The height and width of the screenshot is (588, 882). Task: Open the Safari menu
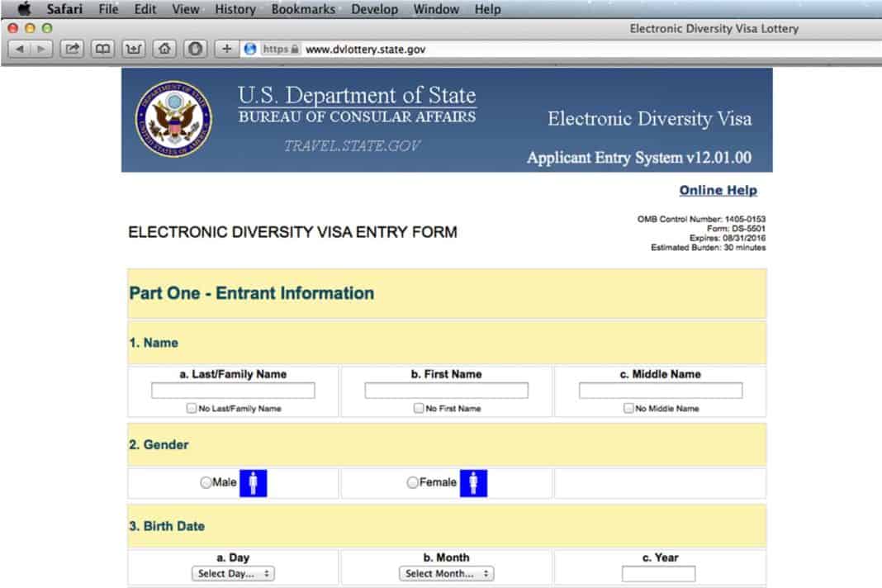[x=64, y=9]
